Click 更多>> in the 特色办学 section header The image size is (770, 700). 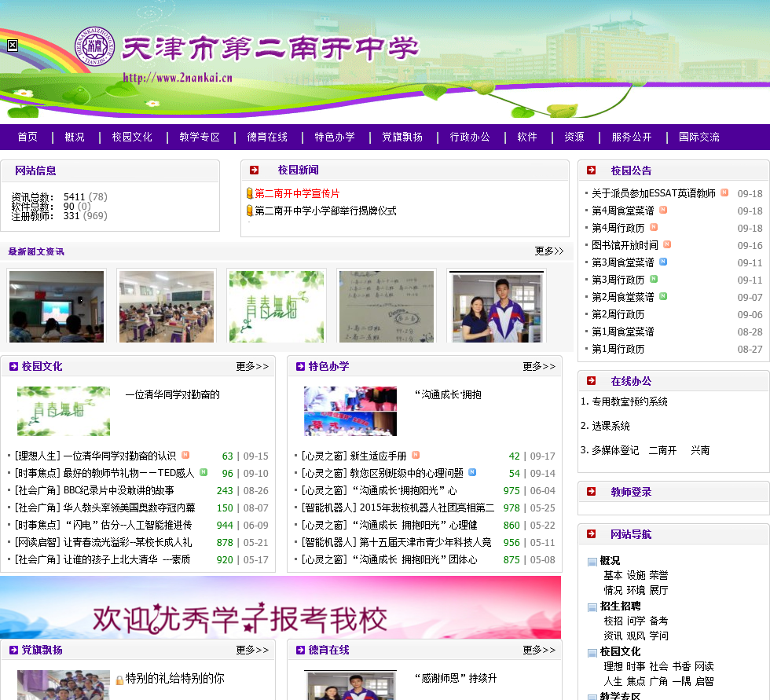click(539, 366)
